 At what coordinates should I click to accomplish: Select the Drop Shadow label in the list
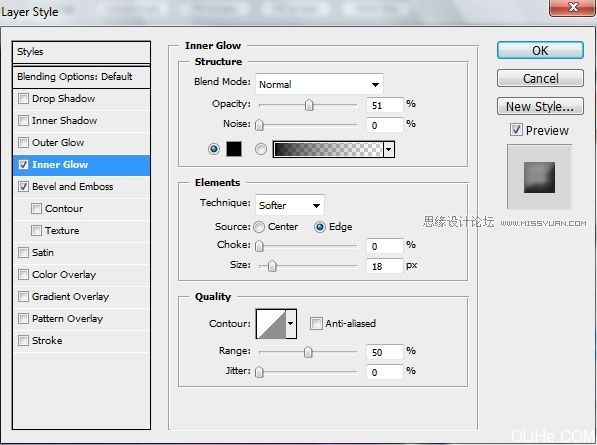click(63, 99)
